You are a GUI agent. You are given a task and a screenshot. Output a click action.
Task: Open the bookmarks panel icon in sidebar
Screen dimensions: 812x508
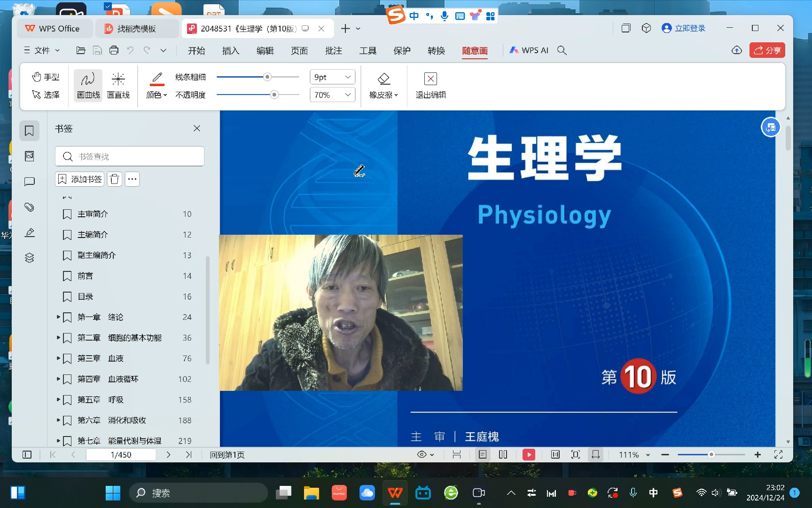click(29, 131)
